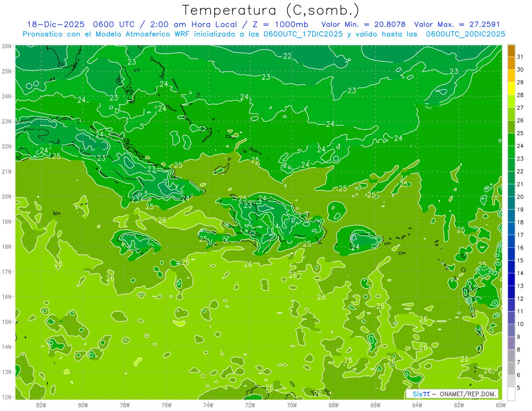Pick the white legend swatch below 5
Screen dimensions: 532x411
(x=511, y=394)
